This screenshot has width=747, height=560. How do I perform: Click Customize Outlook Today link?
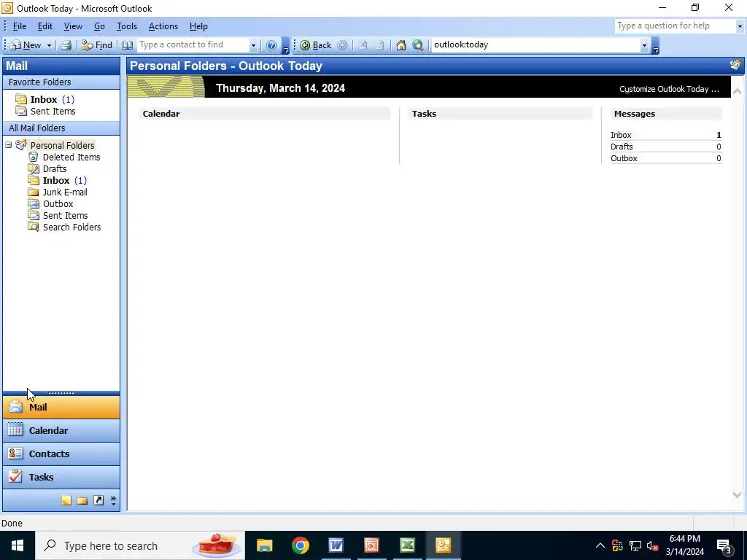669,89
